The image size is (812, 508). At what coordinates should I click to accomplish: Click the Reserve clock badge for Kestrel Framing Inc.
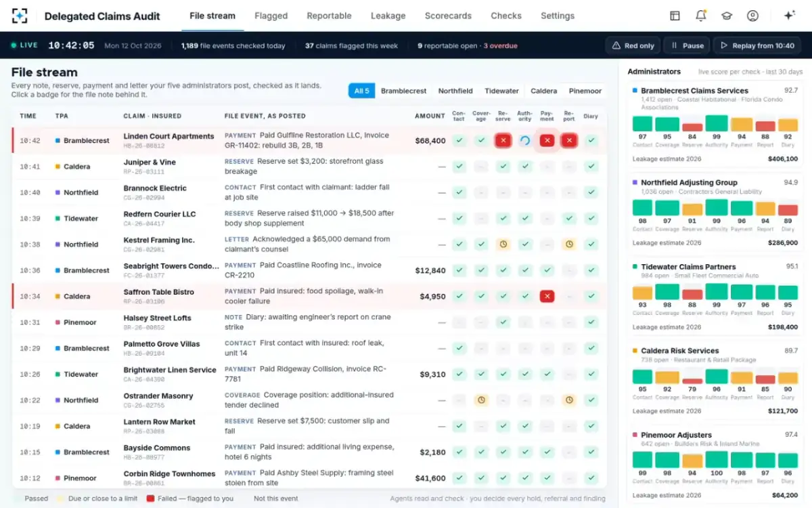click(503, 244)
